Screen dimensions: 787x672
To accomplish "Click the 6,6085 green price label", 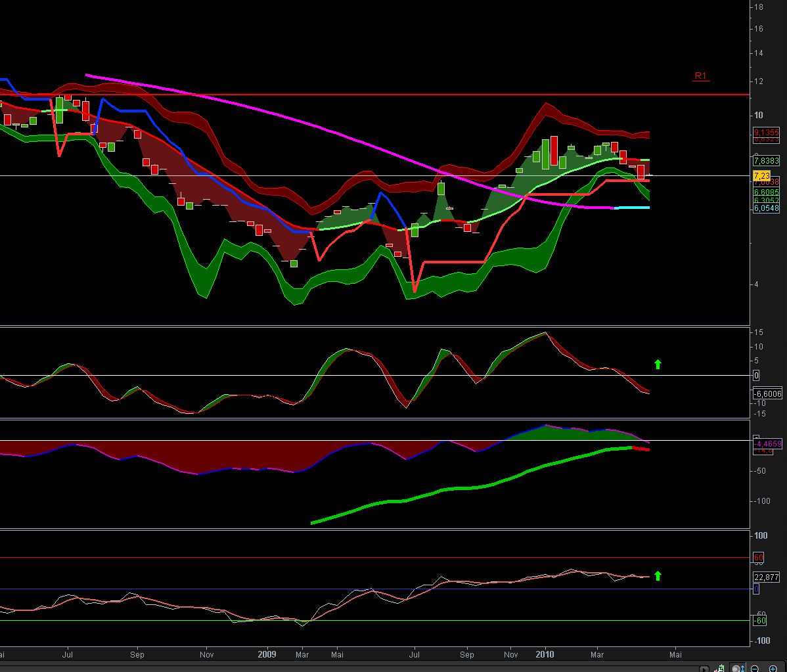I will (x=766, y=192).
